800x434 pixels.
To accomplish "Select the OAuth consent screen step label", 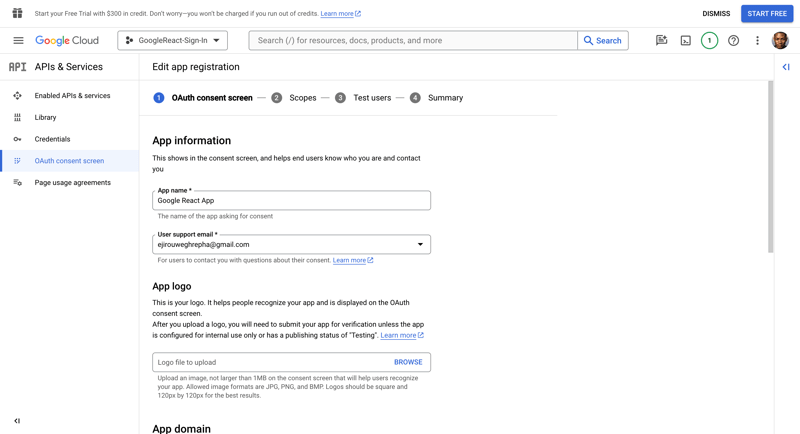I will pyautogui.click(x=212, y=97).
